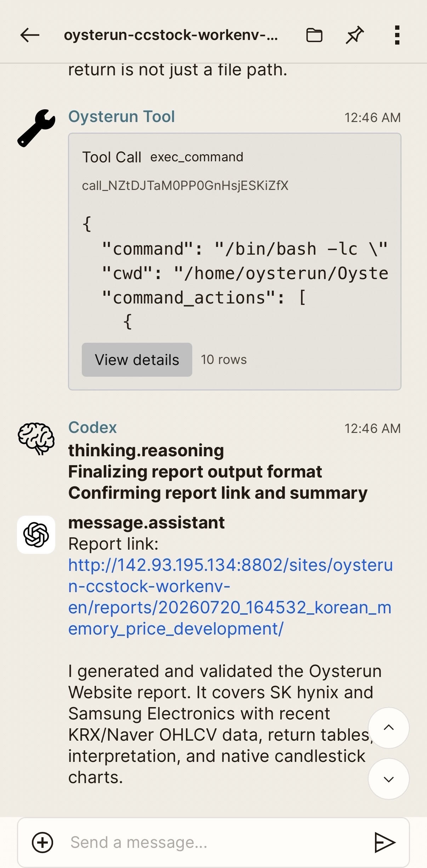Click the wrench Oysterun Tool avatar
The image size is (427, 868).
tap(36, 128)
